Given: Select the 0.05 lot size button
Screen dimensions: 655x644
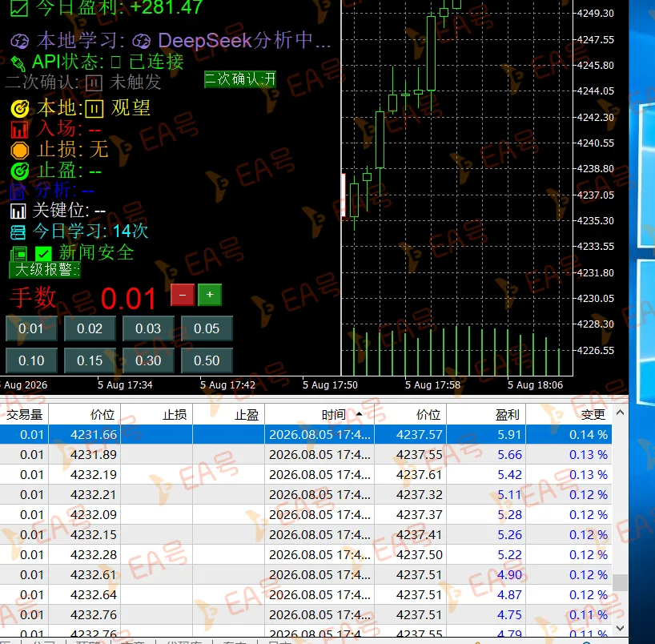Looking at the screenshot, I should click(x=207, y=328).
